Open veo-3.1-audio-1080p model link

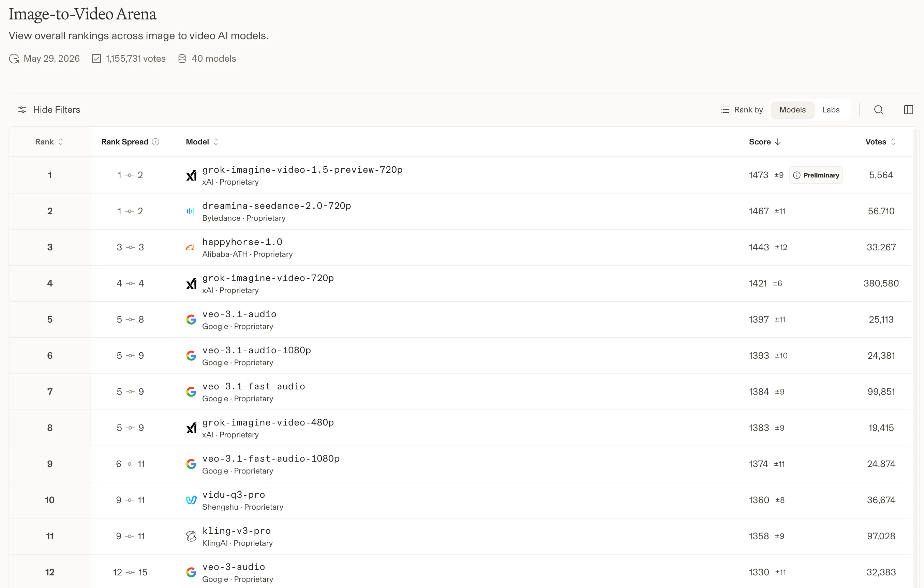point(256,350)
